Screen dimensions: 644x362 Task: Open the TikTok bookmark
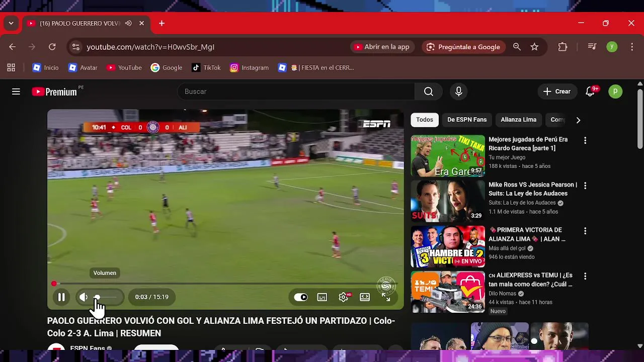coord(206,67)
